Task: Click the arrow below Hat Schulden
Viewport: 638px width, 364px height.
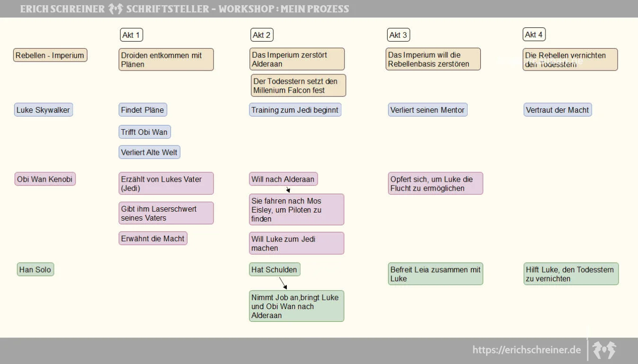Action: [x=283, y=283]
